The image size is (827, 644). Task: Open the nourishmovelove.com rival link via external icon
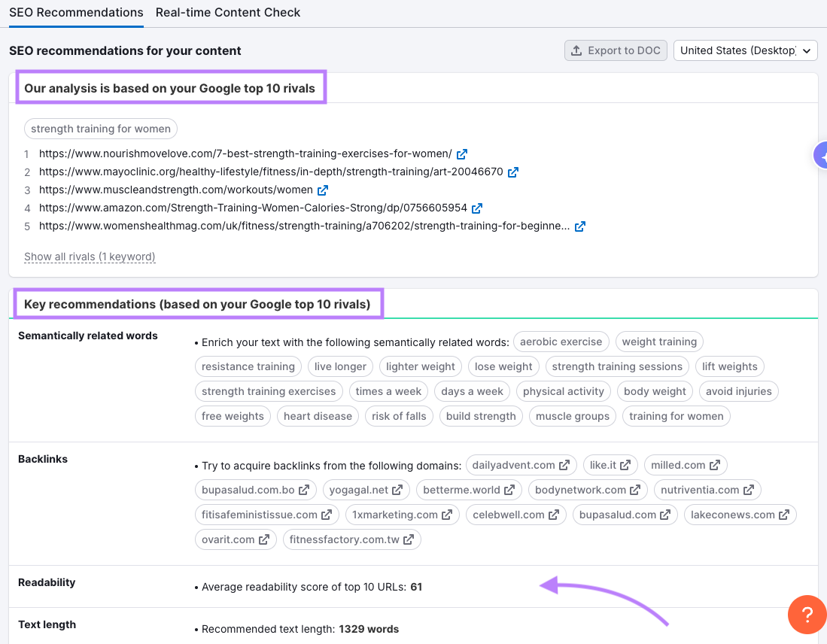(x=461, y=153)
